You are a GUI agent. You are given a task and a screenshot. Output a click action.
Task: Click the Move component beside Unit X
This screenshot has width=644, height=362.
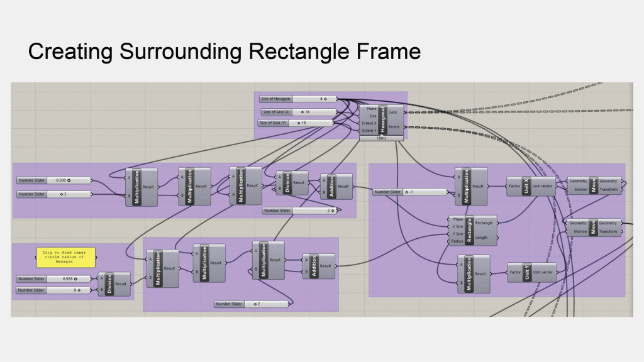click(x=594, y=185)
